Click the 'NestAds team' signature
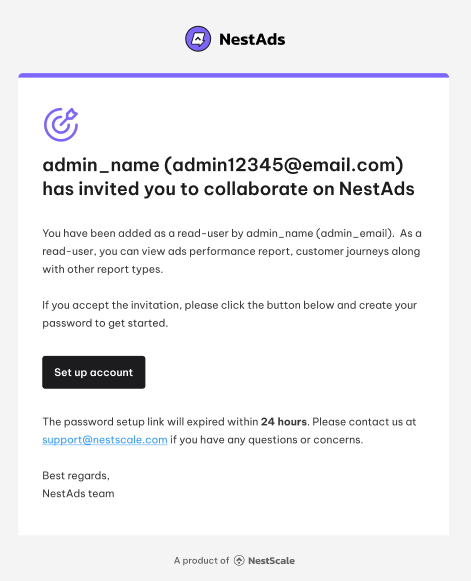Image resolution: width=471 pixels, height=581 pixels. click(78, 494)
